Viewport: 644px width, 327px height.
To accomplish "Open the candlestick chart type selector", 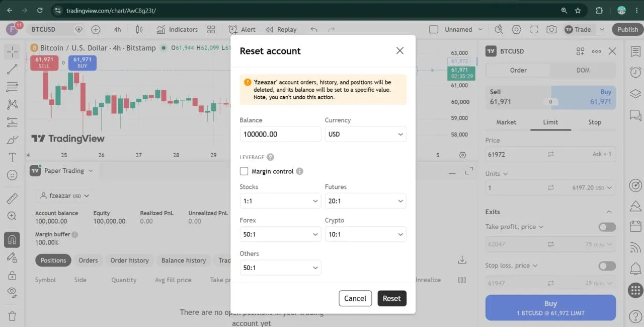I will pyautogui.click(x=139, y=29).
